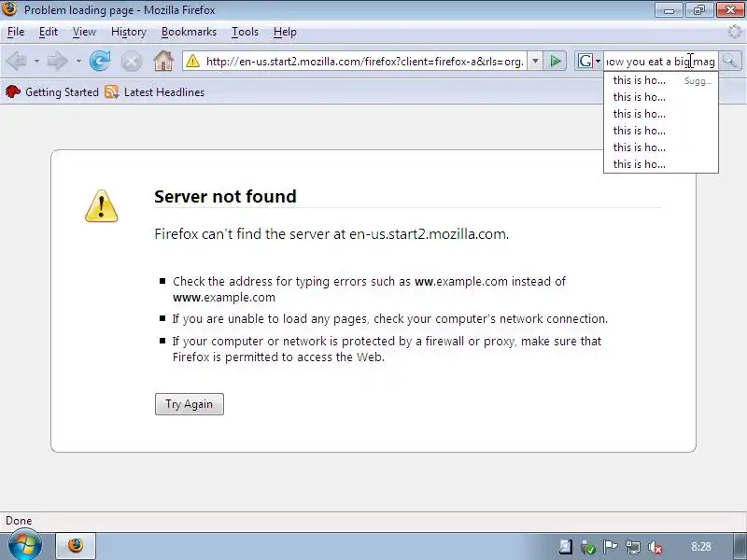This screenshot has height=560, width=747.
Task: Open the Forward button history dropdown arrow
Action: 78,61
